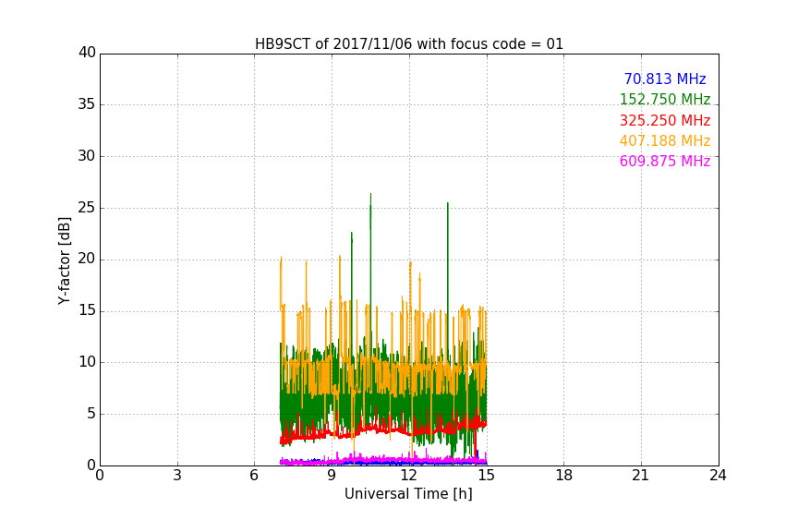
Task: Click the plot title 'HB9SCT of 2017/11/06 with focus code = 01'
Action: click(x=409, y=44)
